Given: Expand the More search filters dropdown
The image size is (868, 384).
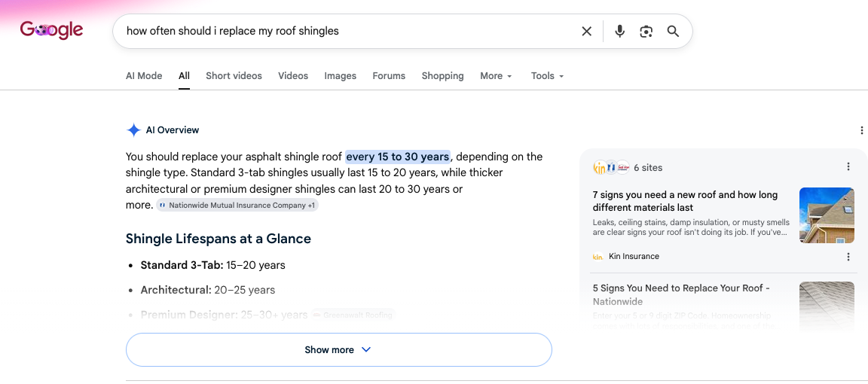Looking at the screenshot, I should [496, 76].
